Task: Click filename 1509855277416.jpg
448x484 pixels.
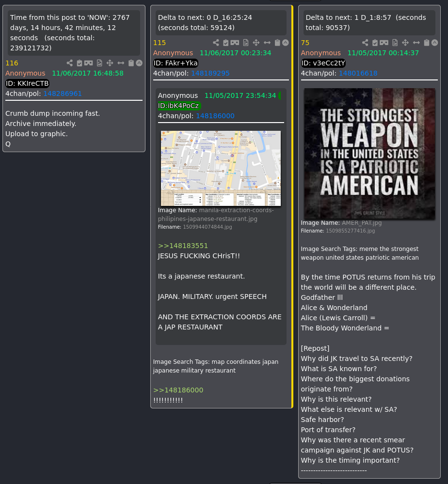Action: click(351, 231)
